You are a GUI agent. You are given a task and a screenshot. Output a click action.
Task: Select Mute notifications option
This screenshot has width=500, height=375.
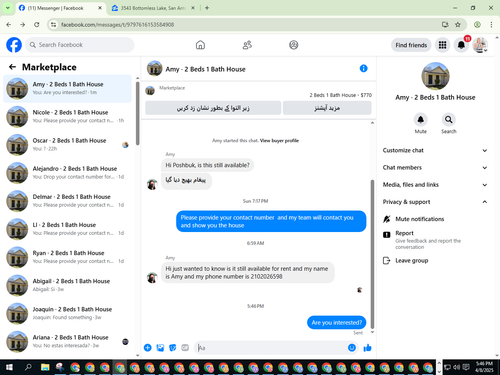tap(435, 219)
